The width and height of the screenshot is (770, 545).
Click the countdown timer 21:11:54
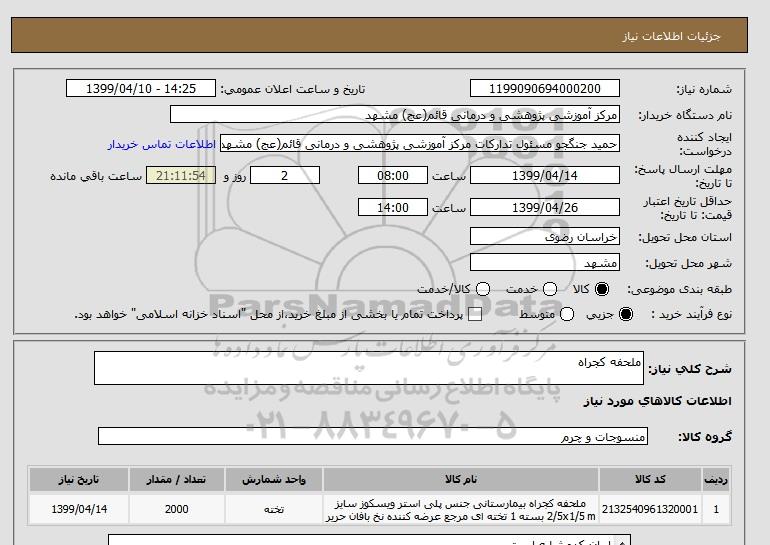click(x=181, y=175)
